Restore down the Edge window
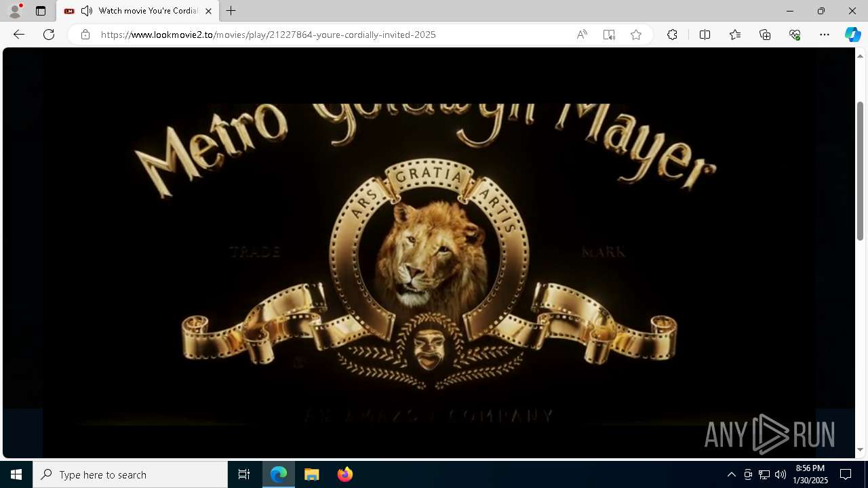This screenshot has width=868, height=488. click(x=821, y=11)
